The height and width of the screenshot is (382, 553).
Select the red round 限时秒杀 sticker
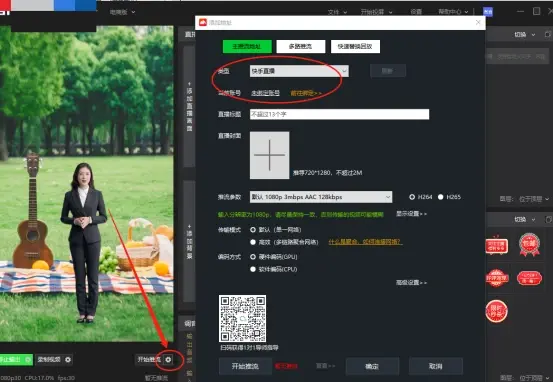click(496, 311)
